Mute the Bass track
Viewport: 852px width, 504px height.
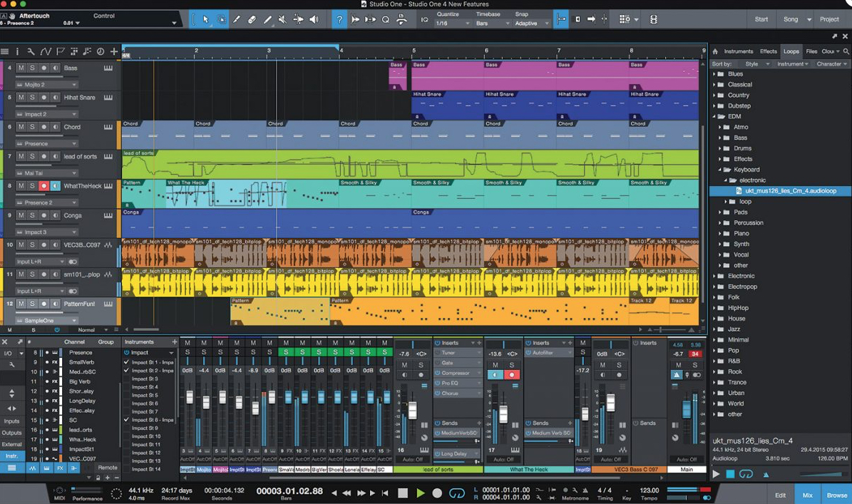(21, 68)
